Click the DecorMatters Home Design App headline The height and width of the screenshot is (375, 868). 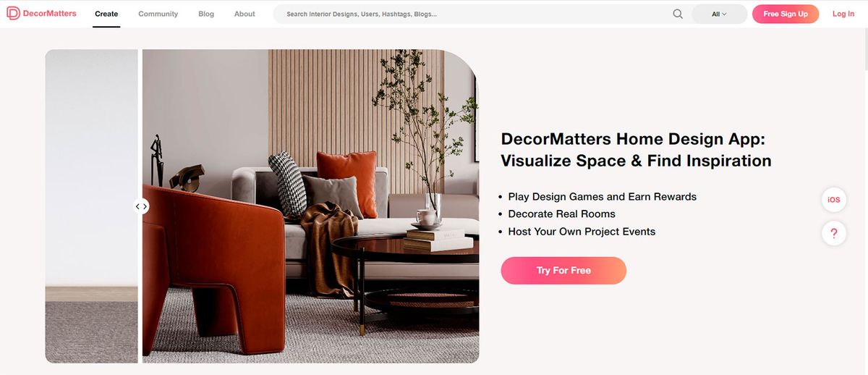coord(636,150)
